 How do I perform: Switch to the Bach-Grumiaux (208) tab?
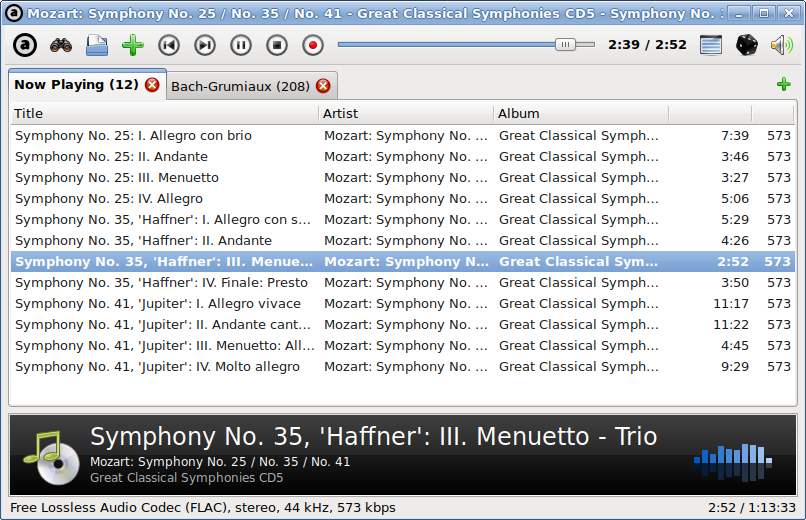(240, 86)
